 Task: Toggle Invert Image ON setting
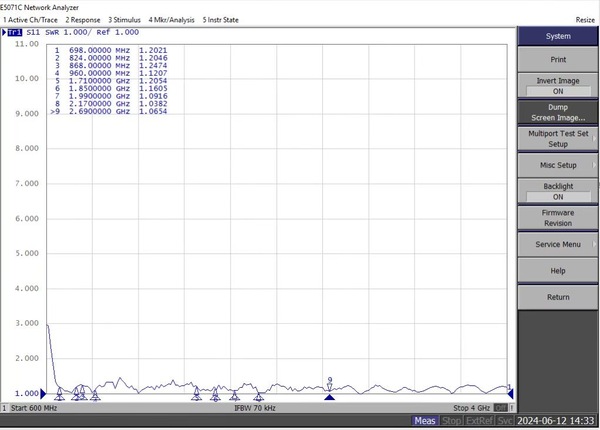coord(557,85)
